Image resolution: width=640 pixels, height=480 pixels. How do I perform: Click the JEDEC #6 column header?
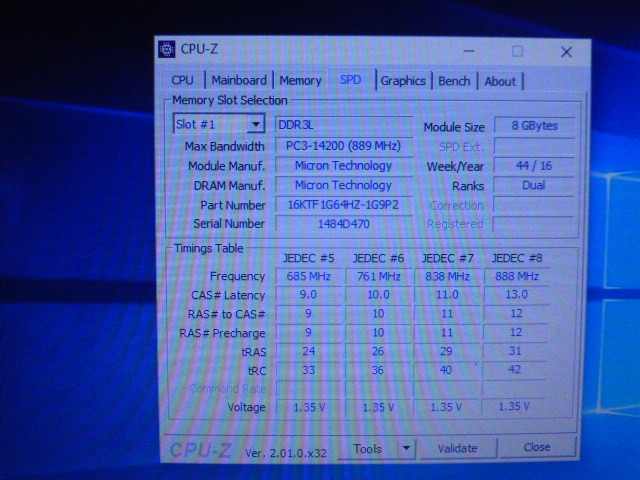point(378,258)
